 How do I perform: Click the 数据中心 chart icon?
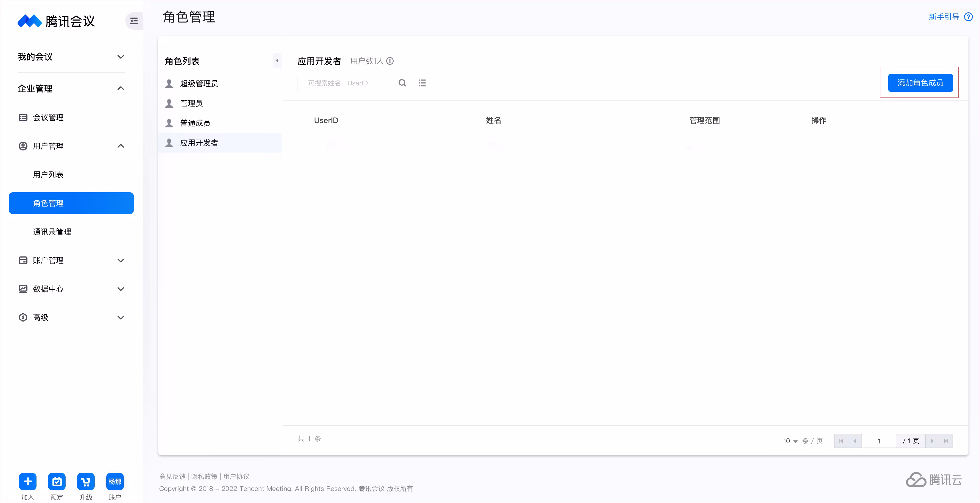click(x=23, y=289)
